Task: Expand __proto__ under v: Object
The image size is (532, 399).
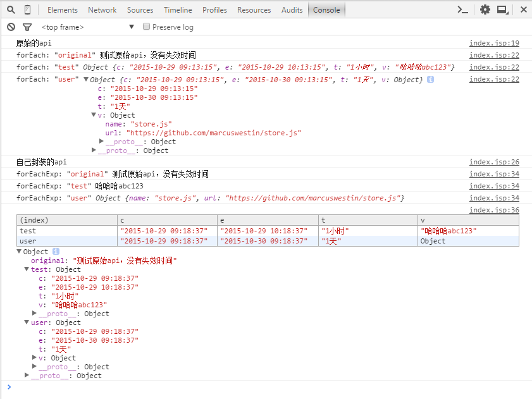Action: (x=101, y=141)
